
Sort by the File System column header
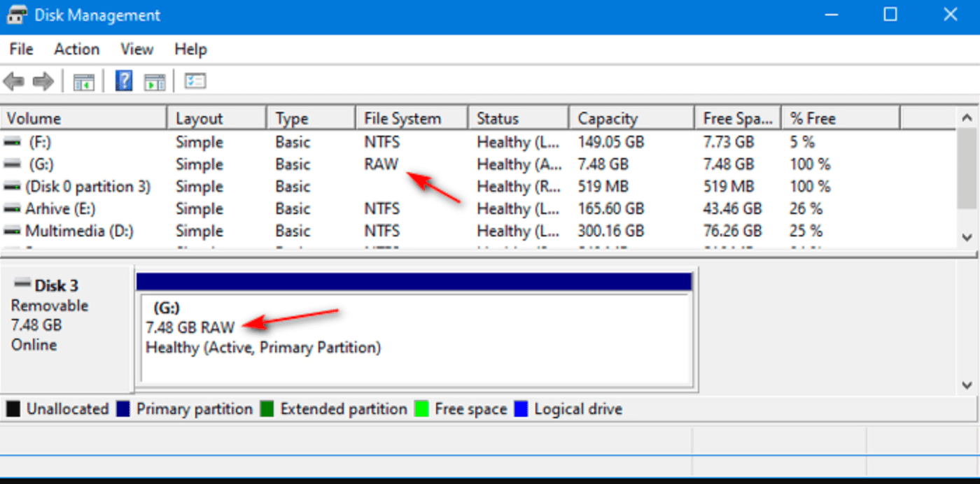click(410, 117)
